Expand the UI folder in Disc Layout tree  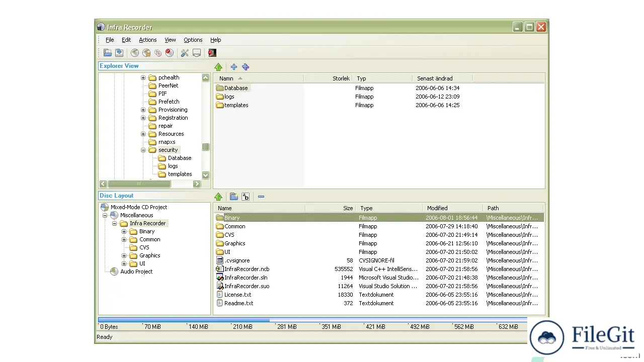tap(124, 263)
